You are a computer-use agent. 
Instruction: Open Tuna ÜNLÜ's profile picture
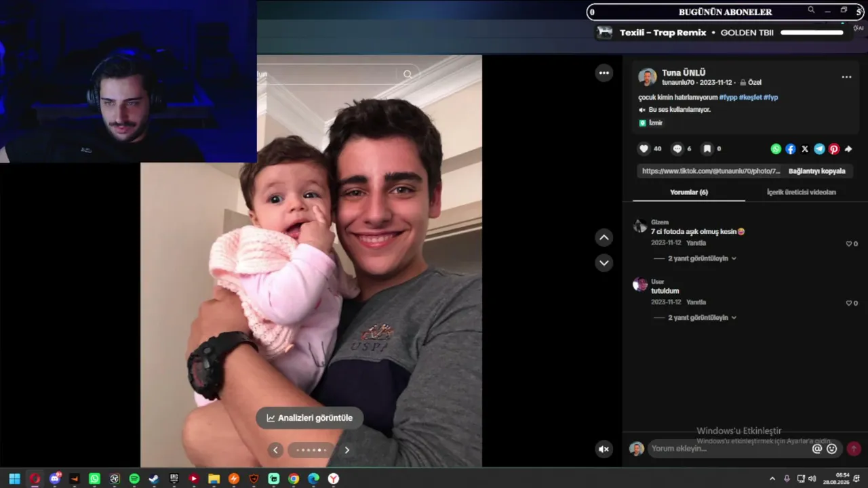[648, 77]
